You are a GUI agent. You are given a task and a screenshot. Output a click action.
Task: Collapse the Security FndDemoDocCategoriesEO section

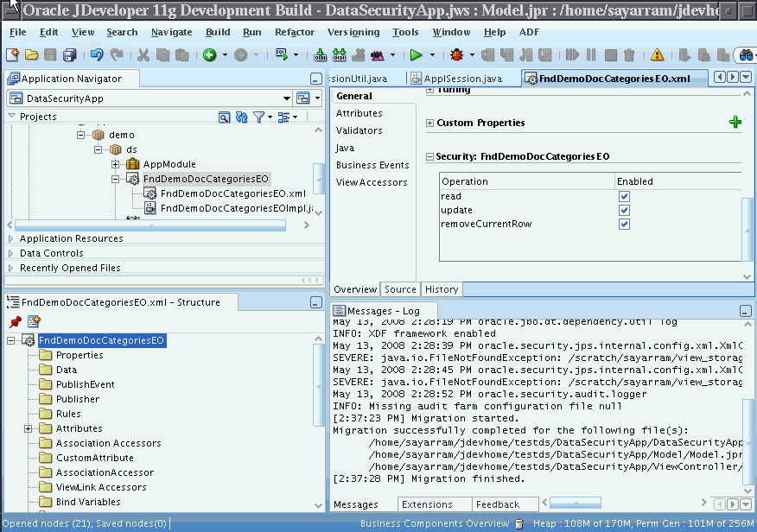point(429,157)
